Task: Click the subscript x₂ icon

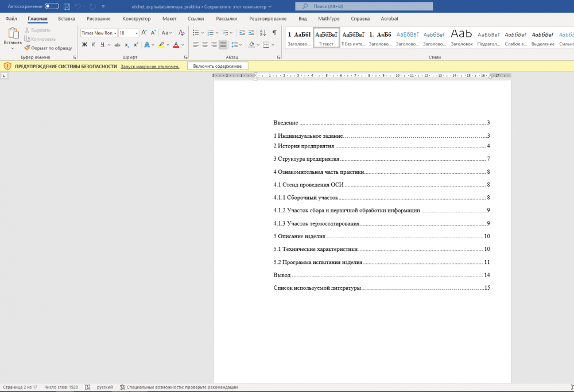Action: tap(127, 45)
